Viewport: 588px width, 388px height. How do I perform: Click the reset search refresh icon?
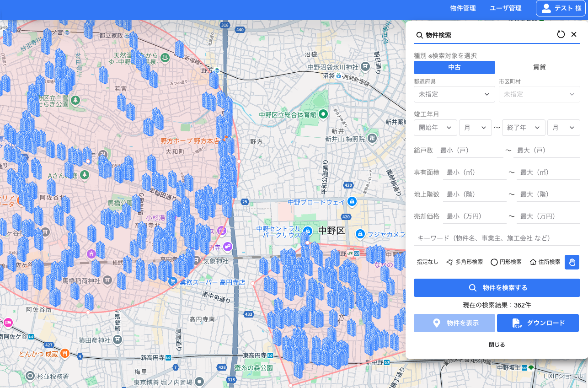click(561, 34)
